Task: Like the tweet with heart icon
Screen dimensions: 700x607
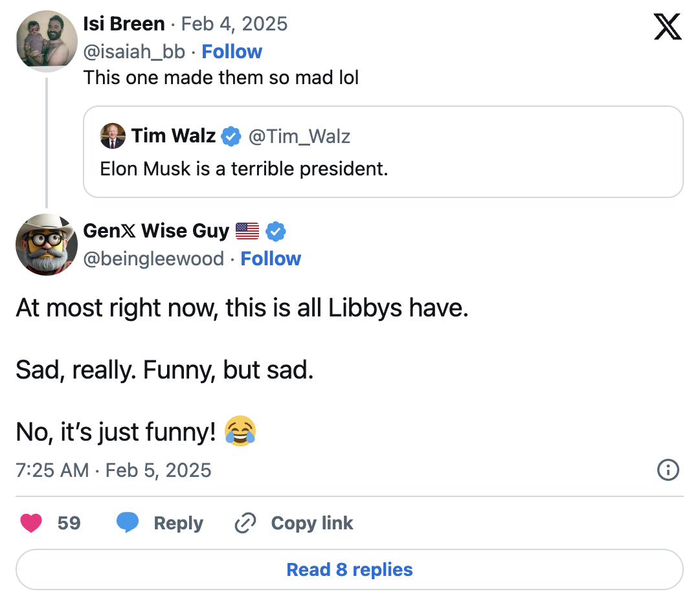Action: point(31,523)
